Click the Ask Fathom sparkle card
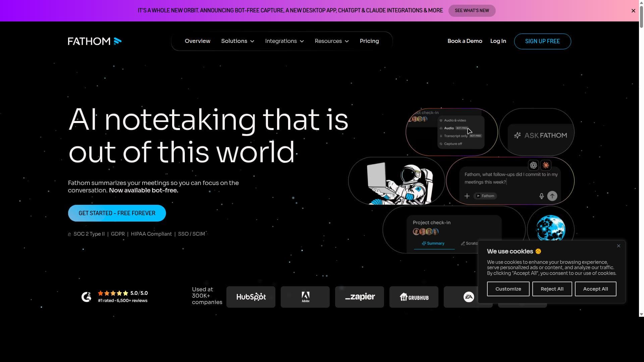Viewport: 644px width, 362px height. [x=537, y=132]
